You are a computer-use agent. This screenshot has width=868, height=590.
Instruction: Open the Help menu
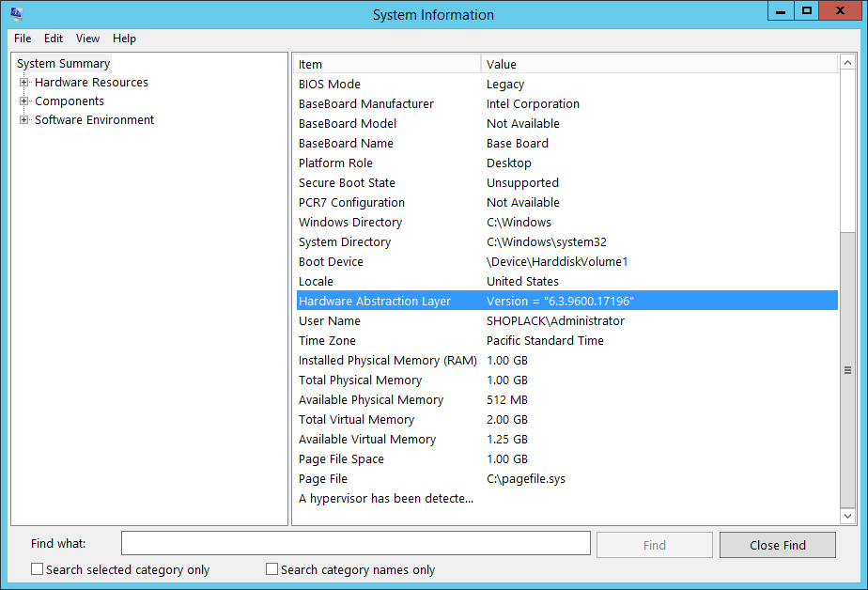click(x=124, y=39)
